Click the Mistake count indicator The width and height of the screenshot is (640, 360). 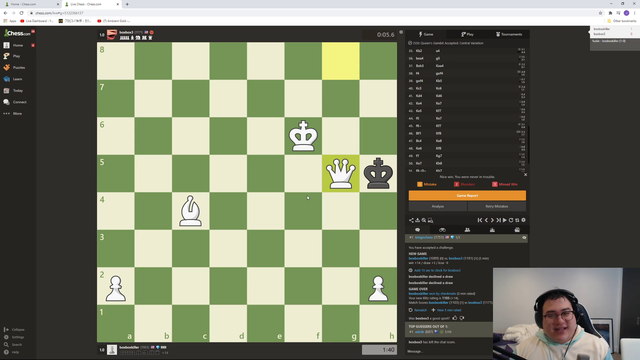pyautogui.click(x=427, y=184)
